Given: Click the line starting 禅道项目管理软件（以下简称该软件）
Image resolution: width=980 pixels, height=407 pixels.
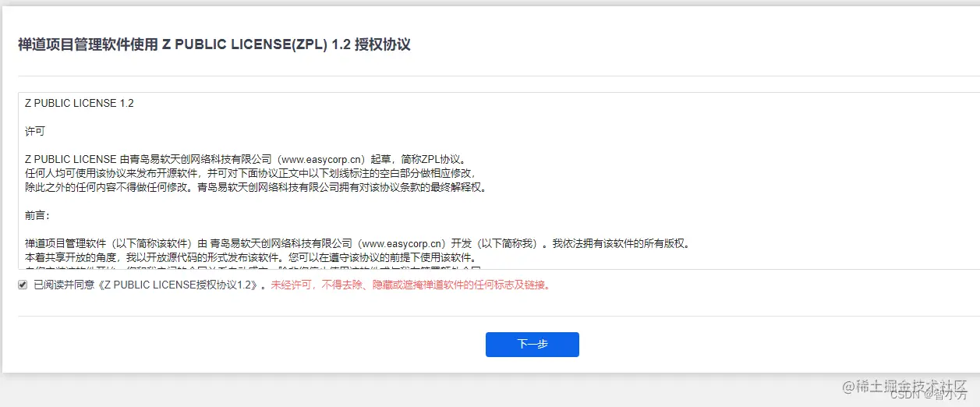Looking at the screenshot, I should [357, 244].
